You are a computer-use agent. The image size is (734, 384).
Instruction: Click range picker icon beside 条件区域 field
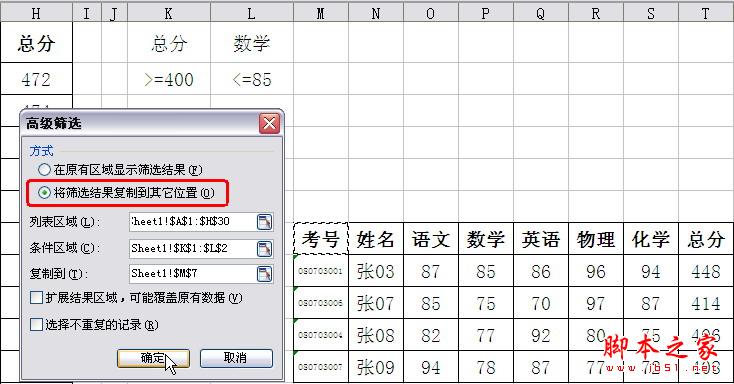(x=264, y=248)
